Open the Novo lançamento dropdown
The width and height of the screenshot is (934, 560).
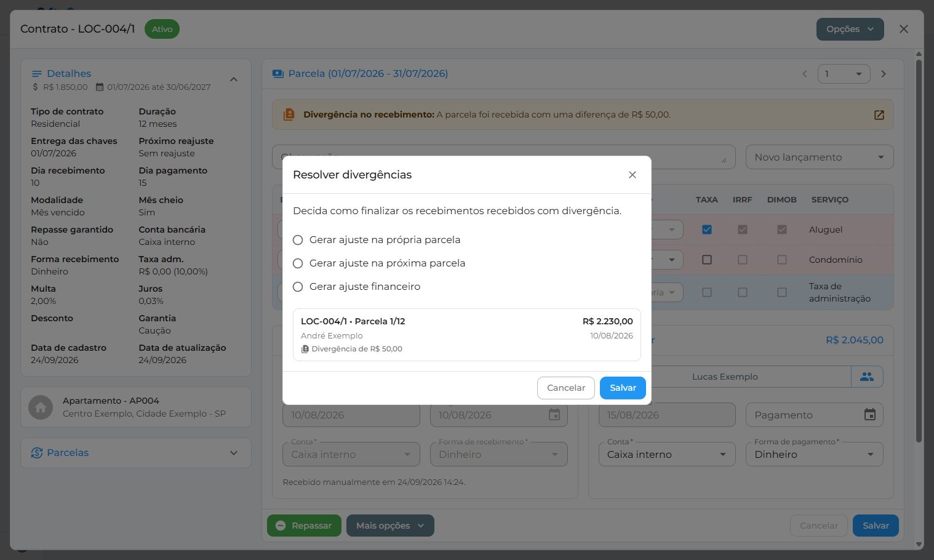820,157
